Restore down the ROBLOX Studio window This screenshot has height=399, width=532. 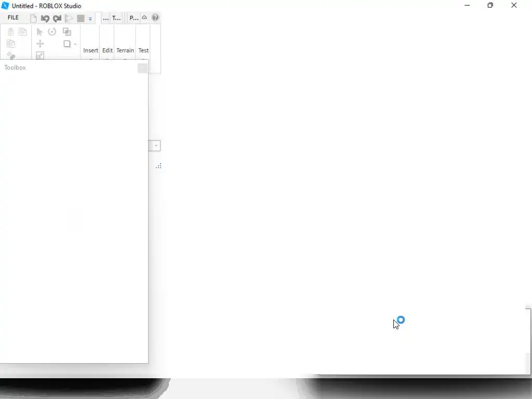point(490,5)
